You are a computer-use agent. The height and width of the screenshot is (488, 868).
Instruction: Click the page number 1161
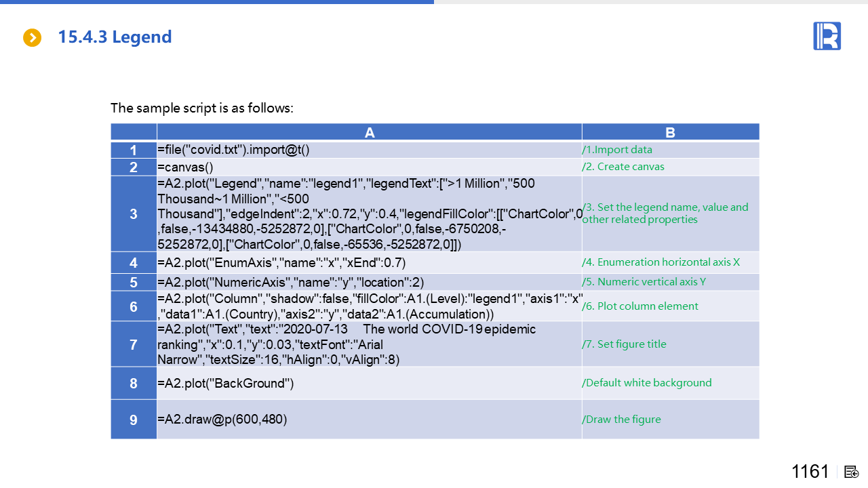pyautogui.click(x=810, y=472)
